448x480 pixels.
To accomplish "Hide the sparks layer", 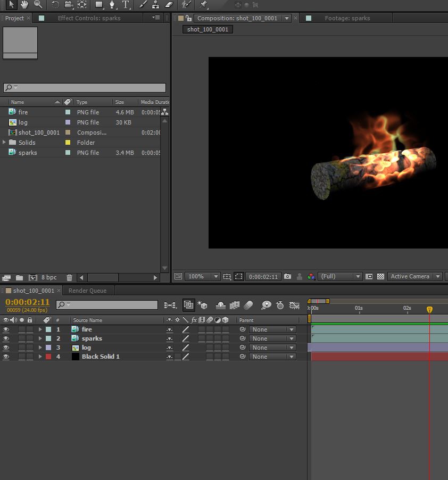I will pos(6,338).
